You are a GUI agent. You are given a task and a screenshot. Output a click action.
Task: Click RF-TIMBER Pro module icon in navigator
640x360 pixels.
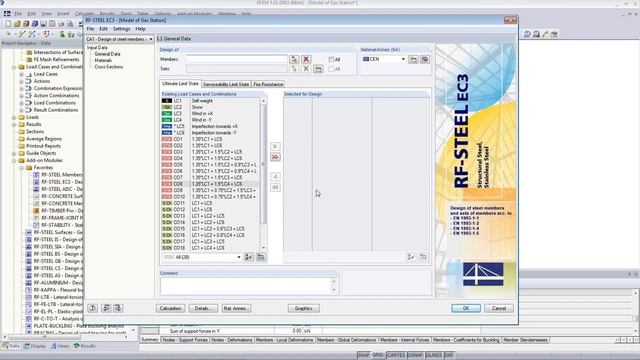(36, 211)
